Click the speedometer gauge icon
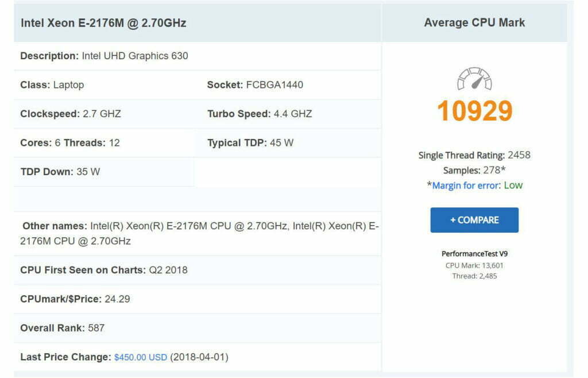Image resolution: width=588 pixels, height=378 pixels. click(474, 79)
